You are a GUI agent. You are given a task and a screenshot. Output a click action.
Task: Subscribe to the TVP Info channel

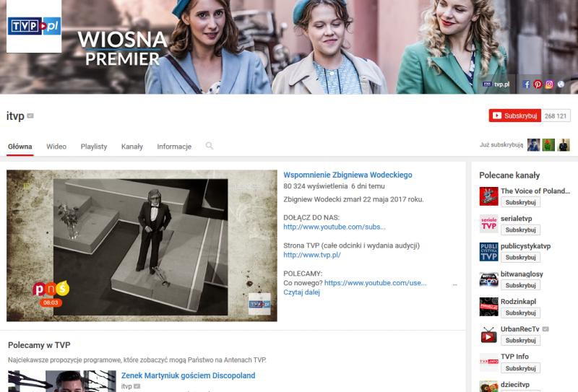[520, 367]
